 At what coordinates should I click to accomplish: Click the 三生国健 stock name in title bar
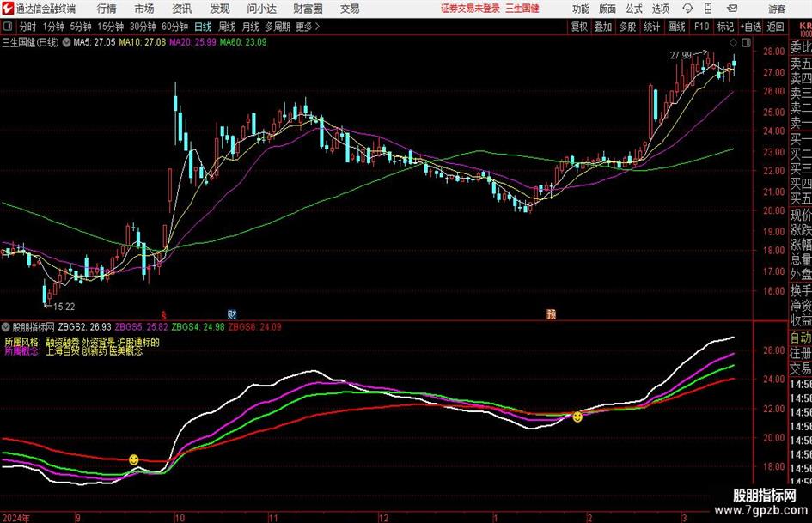pos(522,9)
